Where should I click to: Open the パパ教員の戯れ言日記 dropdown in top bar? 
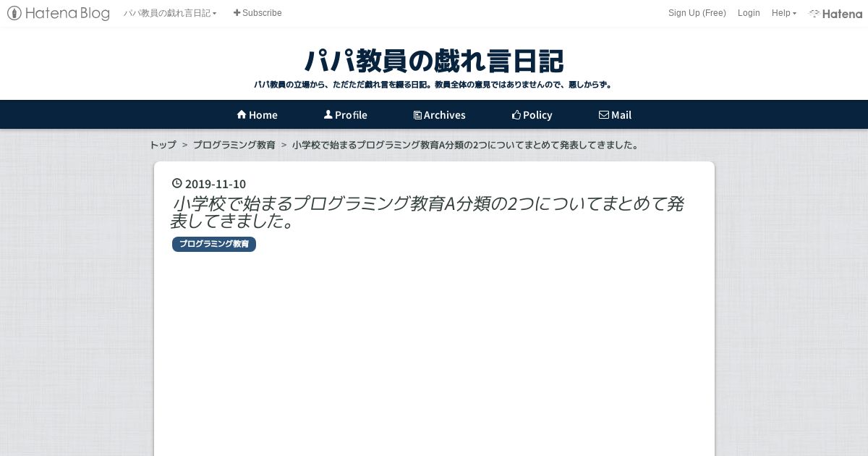(170, 13)
